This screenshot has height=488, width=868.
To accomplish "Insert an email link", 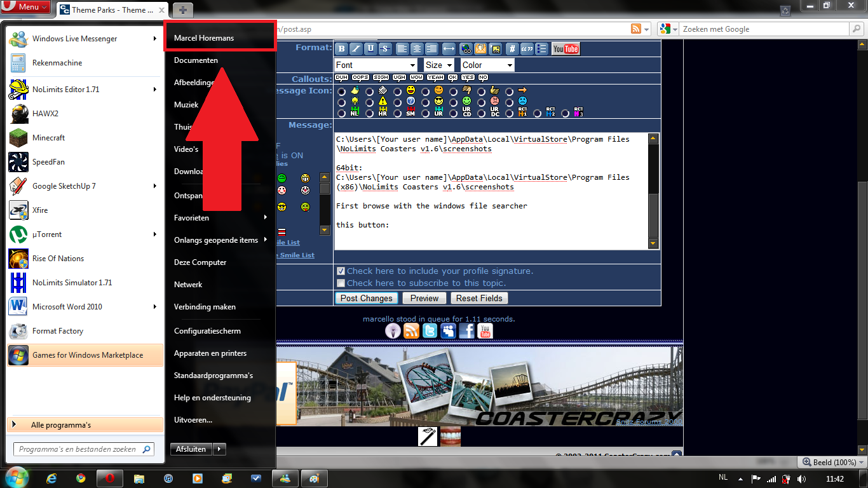I will 480,49.
